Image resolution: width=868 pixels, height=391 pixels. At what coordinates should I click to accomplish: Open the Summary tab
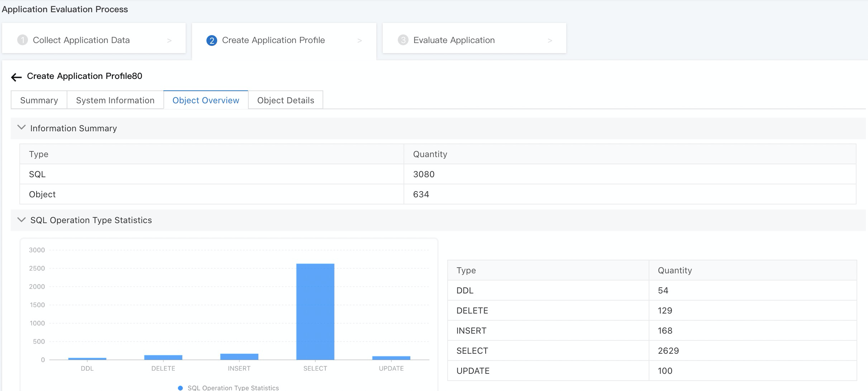[x=39, y=100]
